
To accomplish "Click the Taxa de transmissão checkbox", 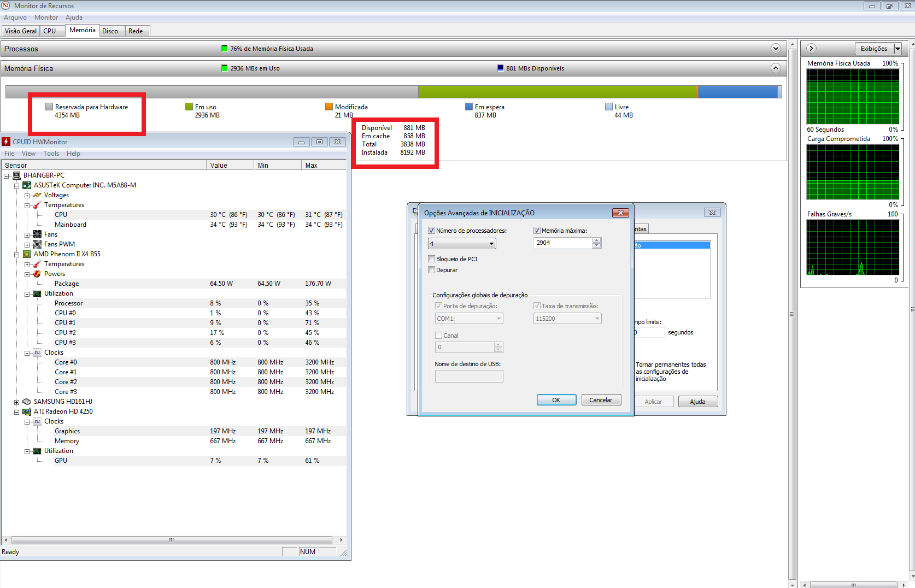I will [x=537, y=306].
